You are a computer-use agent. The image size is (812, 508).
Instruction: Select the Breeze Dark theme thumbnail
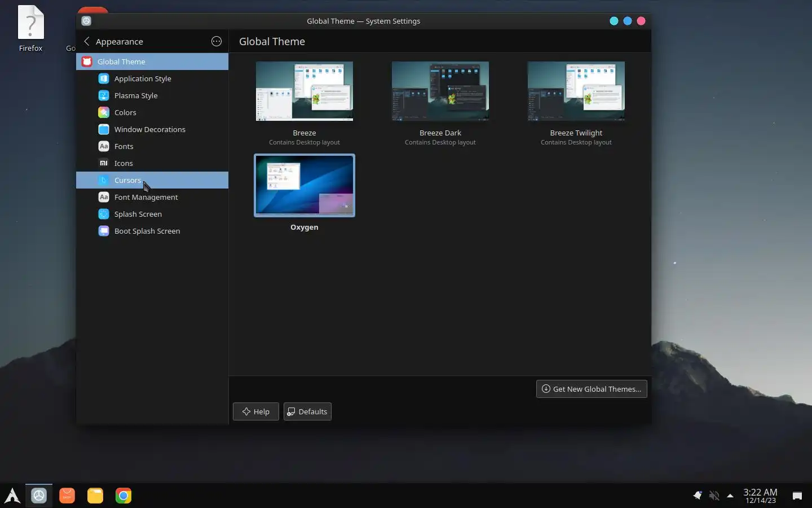440,91
